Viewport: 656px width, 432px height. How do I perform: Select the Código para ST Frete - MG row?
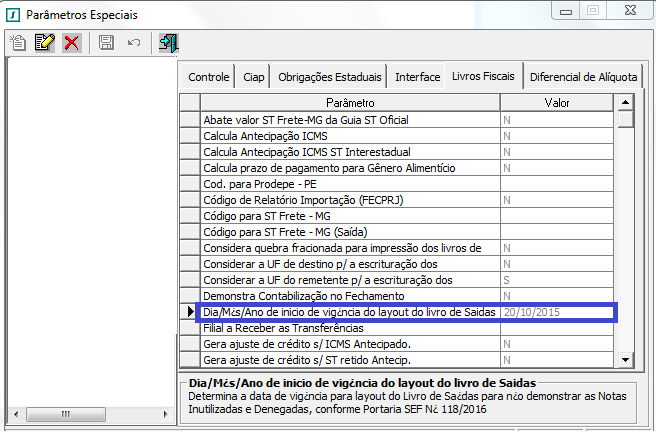coord(350,216)
